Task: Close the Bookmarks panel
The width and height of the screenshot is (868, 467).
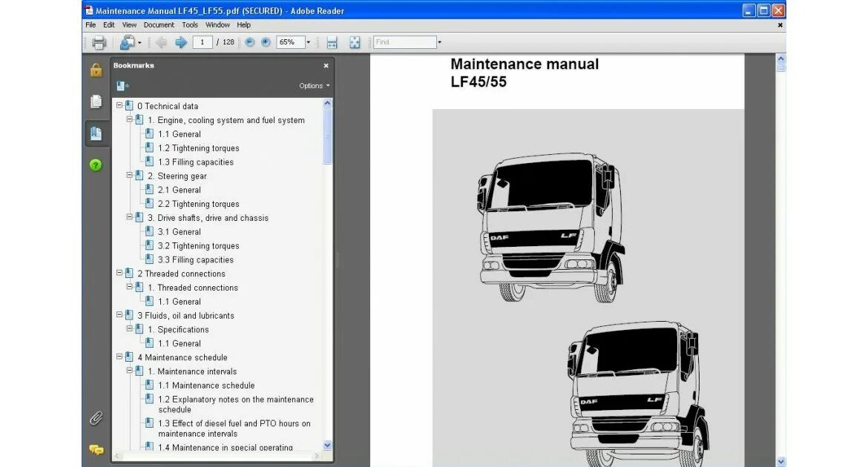Action: (x=326, y=65)
